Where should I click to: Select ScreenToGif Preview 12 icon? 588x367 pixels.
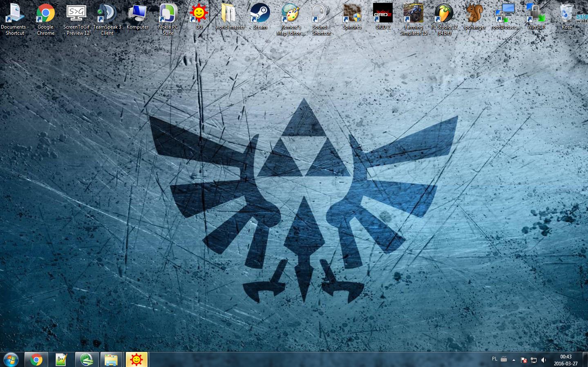click(x=76, y=18)
